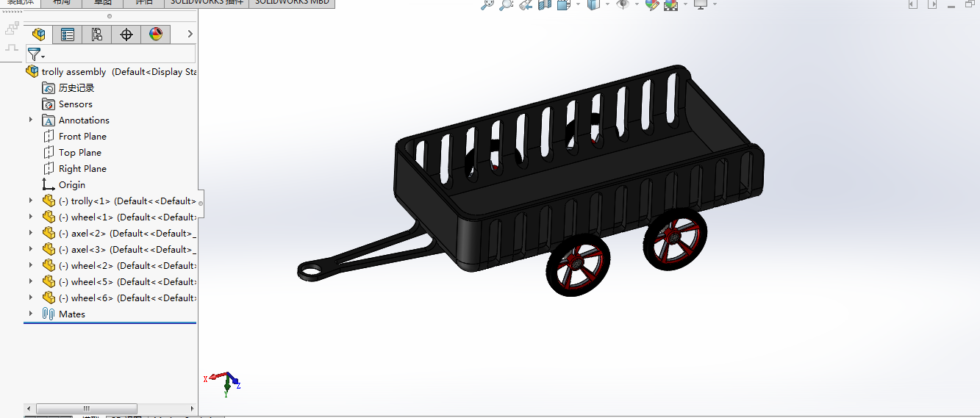Viewport: 980px width, 418px height.
Task: Click the feature tree filter funnel
Action: coord(35,54)
